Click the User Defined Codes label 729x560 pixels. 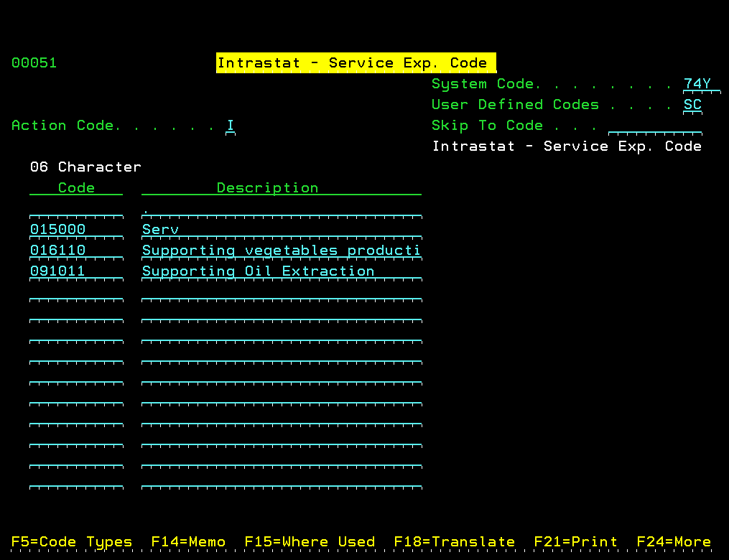pos(515,105)
